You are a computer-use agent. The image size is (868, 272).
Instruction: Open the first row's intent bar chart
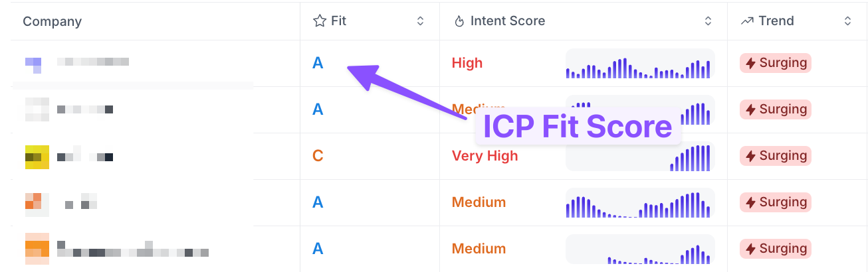click(x=640, y=64)
